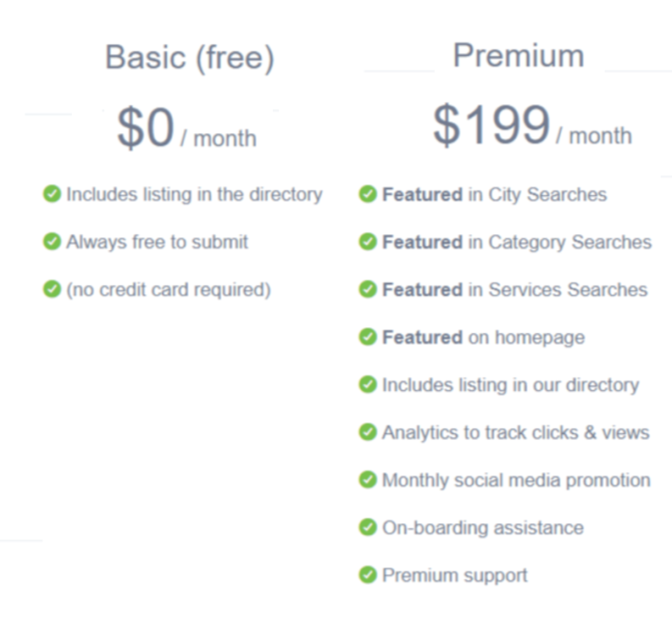The width and height of the screenshot is (672, 635).
Task: Click 'Always free to submit' text
Action: [157, 242]
